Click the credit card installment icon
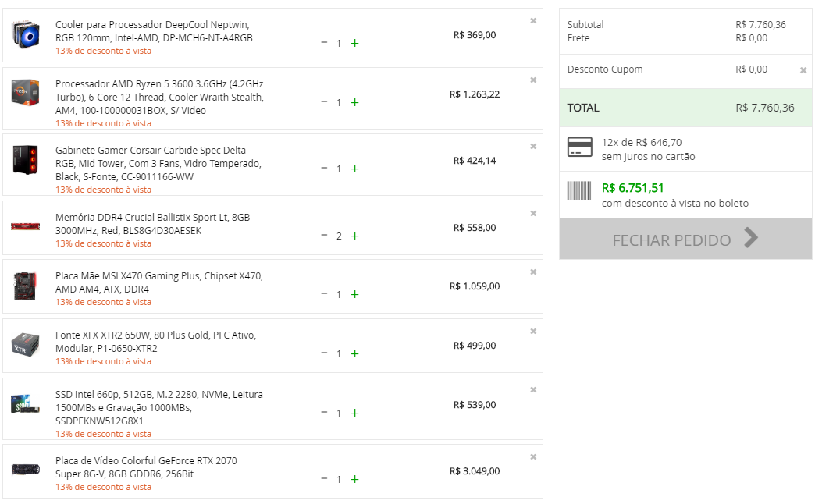 point(579,147)
